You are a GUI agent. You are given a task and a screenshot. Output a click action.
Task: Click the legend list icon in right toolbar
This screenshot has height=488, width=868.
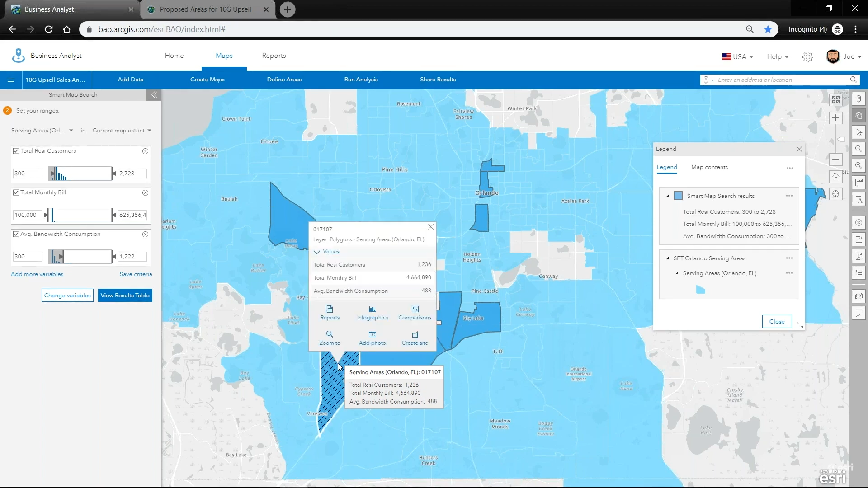coord(859,272)
